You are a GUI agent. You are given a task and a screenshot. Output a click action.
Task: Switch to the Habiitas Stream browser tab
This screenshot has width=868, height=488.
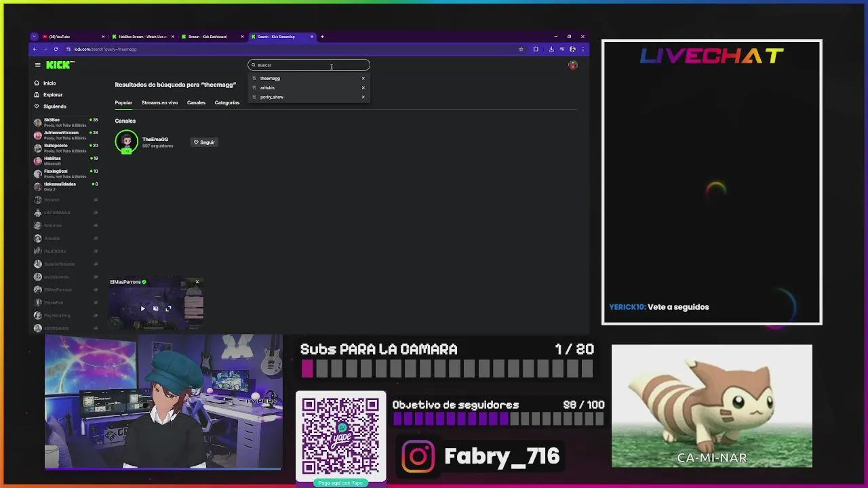[x=144, y=37]
